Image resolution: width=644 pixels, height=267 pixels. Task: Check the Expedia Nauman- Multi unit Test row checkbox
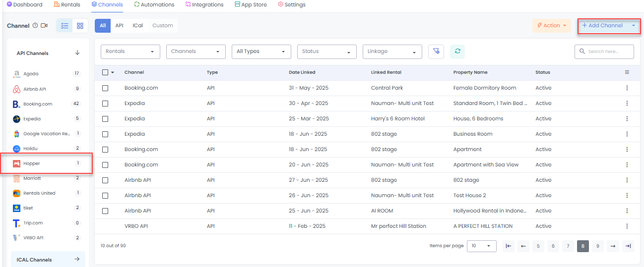click(x=105, y=104)
